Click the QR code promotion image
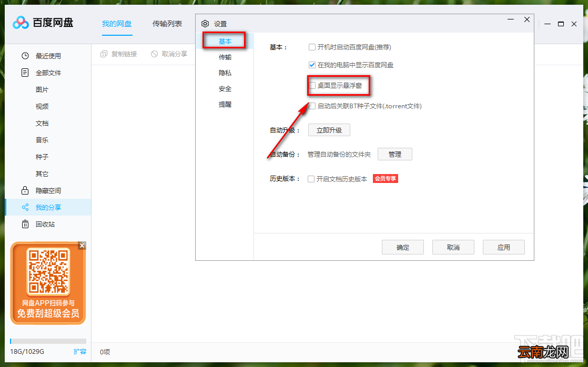The height and width of the screenshot is (367, 588). (x=48, y=283)
